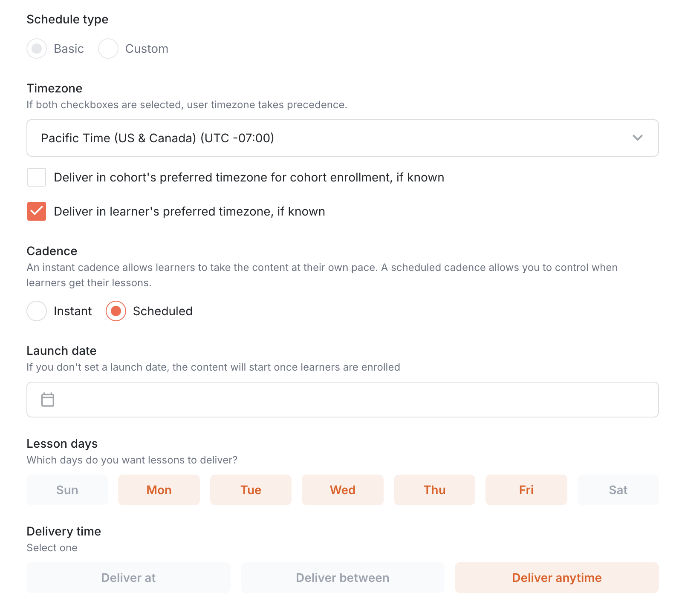Screen dimensions: 682x616
Task: Click the Launch date heading
Action: (61, 351)
